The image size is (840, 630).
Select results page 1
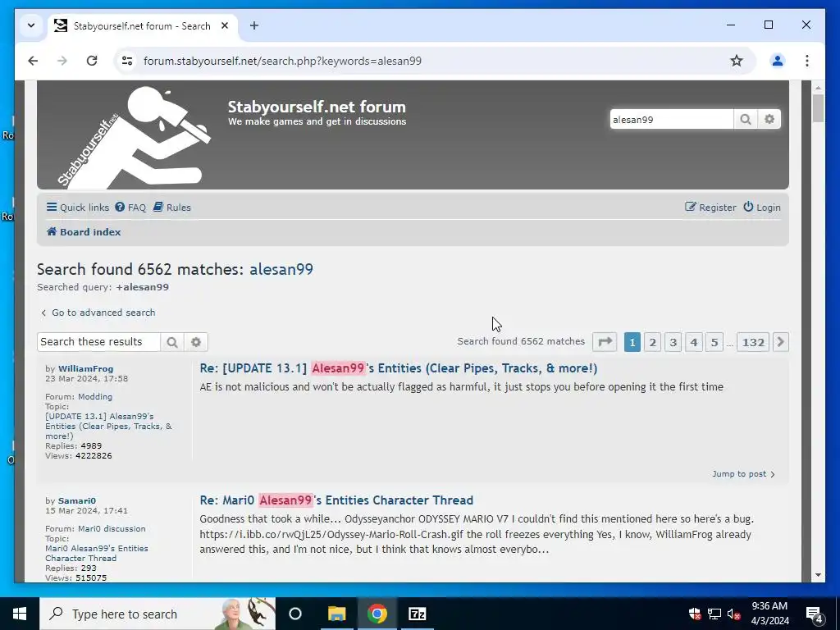632,342
